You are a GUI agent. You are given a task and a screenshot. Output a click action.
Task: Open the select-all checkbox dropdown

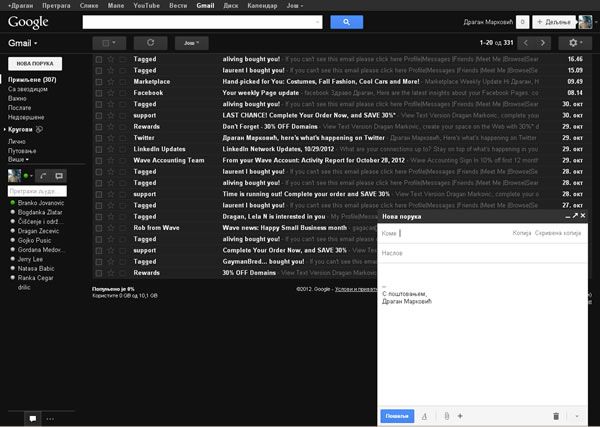coord(109,43)
